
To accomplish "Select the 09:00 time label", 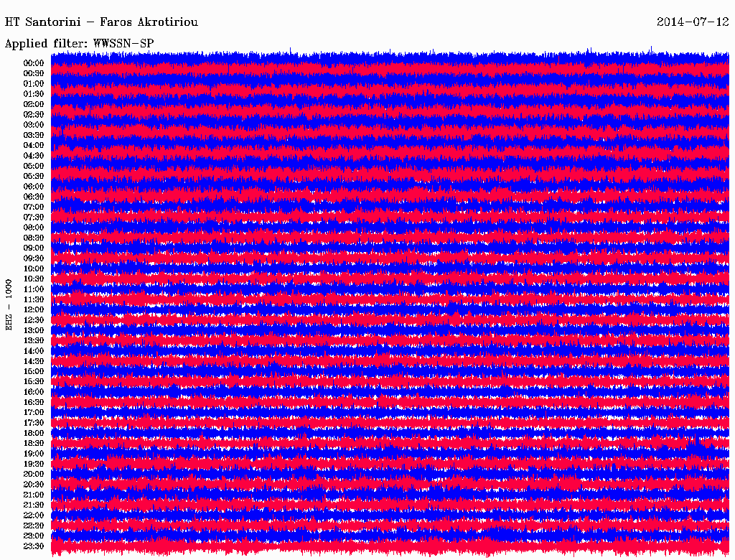I will point(34,248).
